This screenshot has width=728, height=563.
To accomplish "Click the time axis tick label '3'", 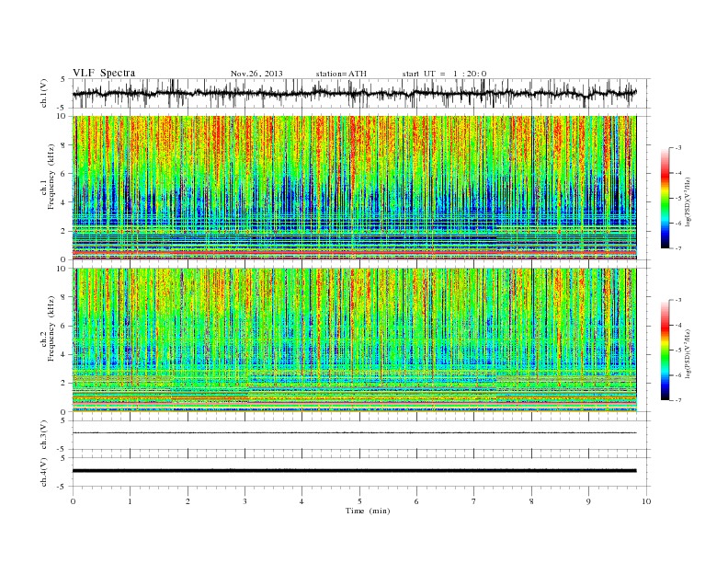I will click(x=245, y=501).
